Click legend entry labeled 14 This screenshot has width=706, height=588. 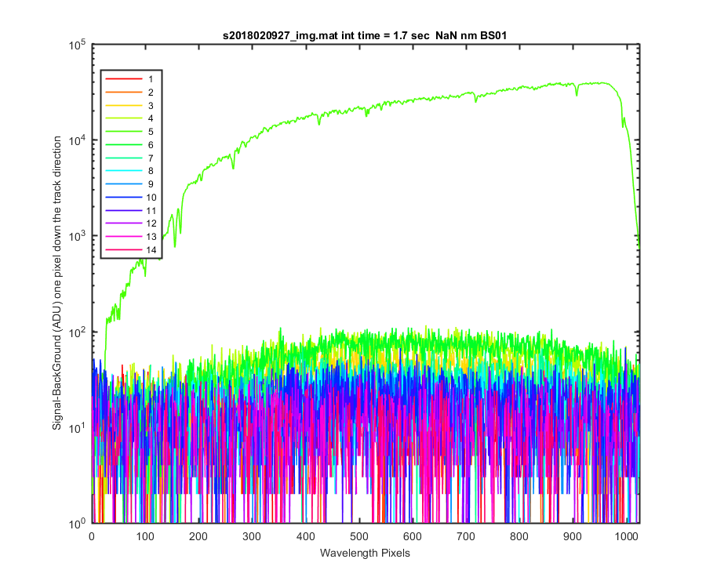[x=130, y=249]
